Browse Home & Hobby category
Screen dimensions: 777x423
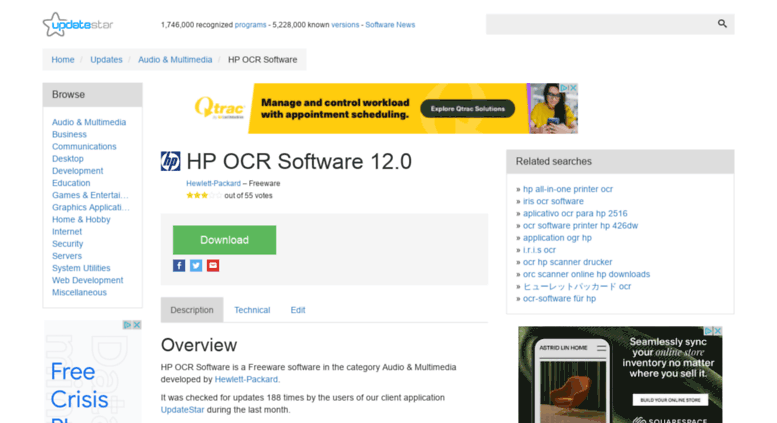coord(81,219)
